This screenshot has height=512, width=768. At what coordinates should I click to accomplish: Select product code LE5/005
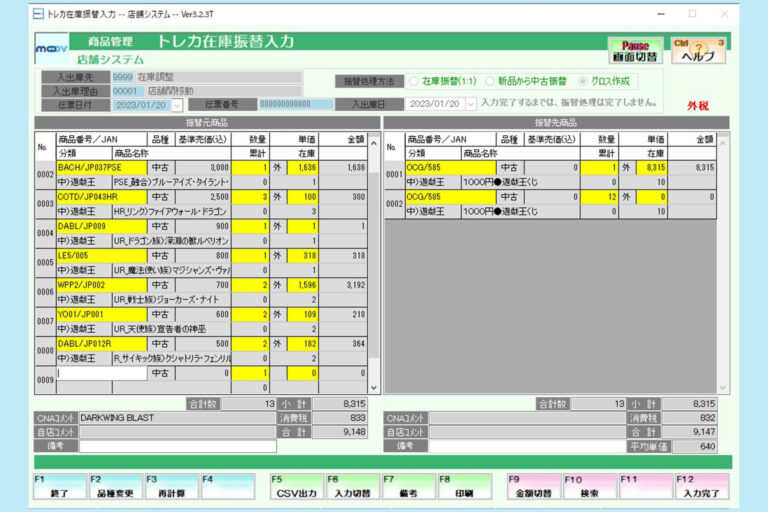(x=101, y=256)
